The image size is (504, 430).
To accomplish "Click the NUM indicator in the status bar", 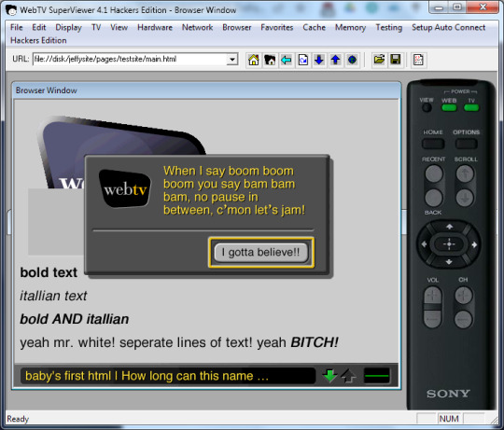I will pyautogui.click(x=449, y=419).
